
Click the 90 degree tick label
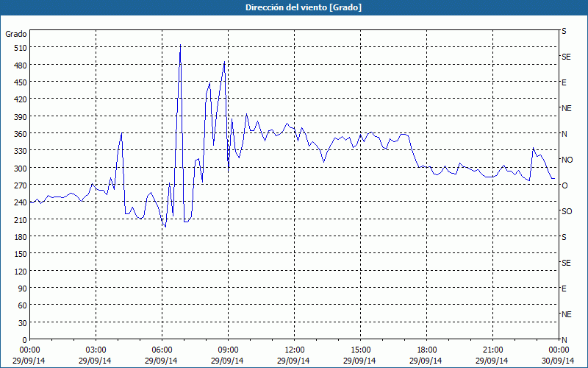[x=23, y=289]
